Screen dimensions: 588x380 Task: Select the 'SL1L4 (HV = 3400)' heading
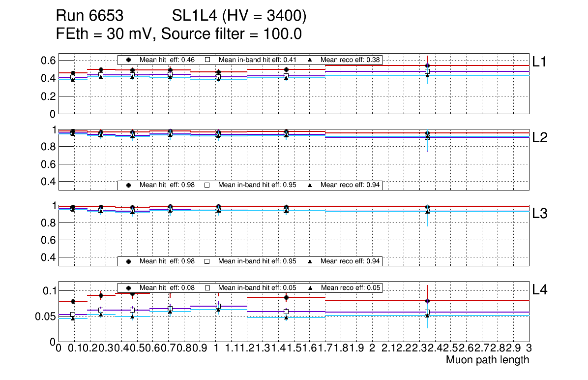[239, 16]
